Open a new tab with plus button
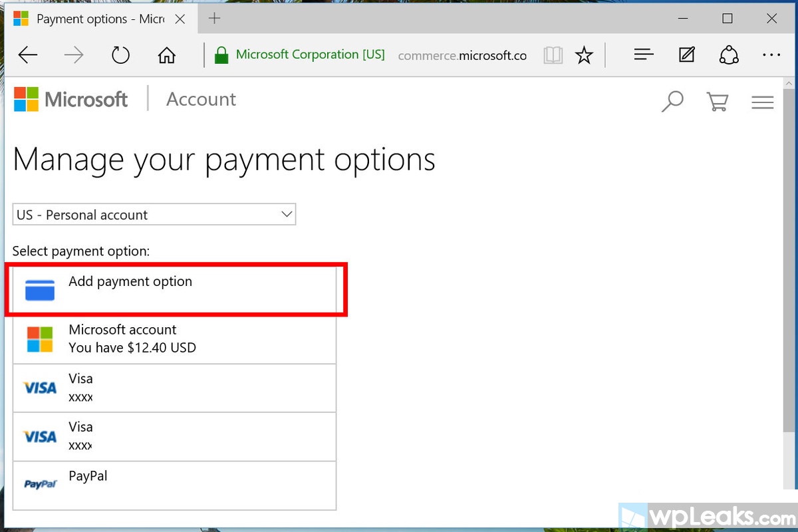The image size is (798, 532). point(214,19)
